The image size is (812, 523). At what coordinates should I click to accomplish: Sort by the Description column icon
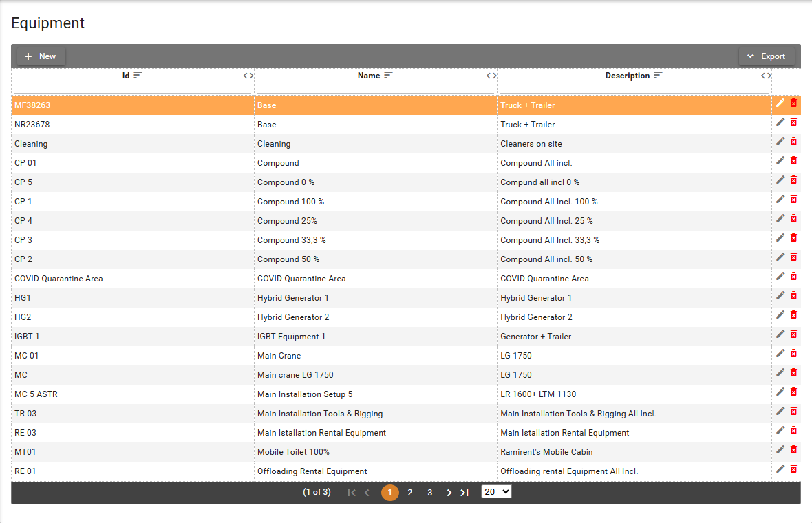tap(658, 76)
